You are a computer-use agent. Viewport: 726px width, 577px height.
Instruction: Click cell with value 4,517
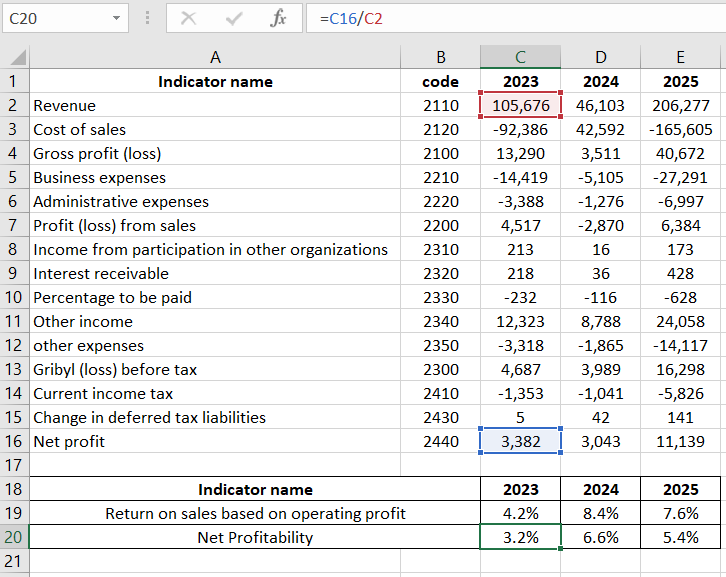point(520,225)
